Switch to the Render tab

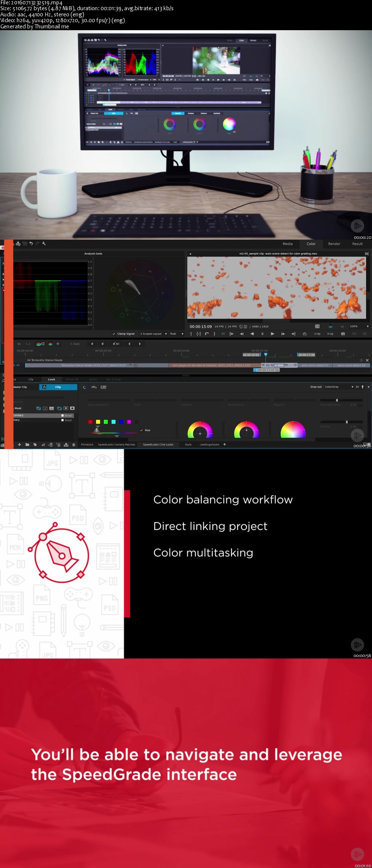334,244
